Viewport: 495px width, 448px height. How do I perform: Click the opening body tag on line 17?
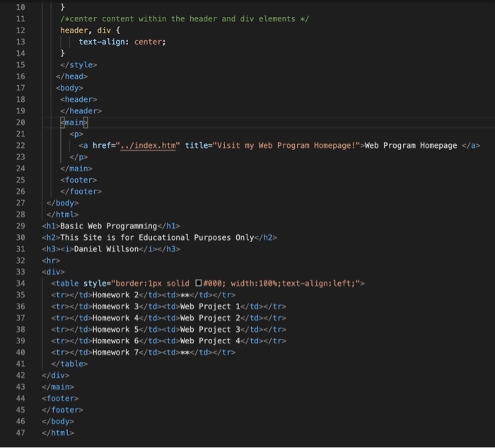click(x=69, y=88)
